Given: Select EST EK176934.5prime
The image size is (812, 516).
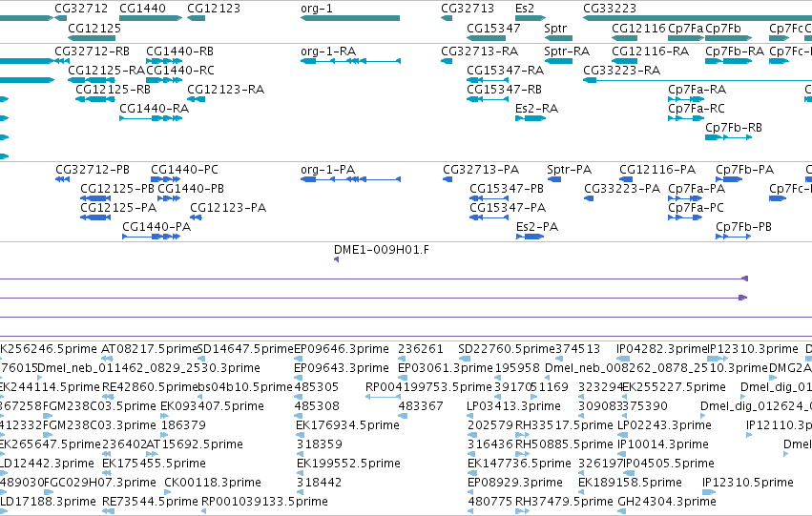Looking at the screenshot, I should point(347,426).
